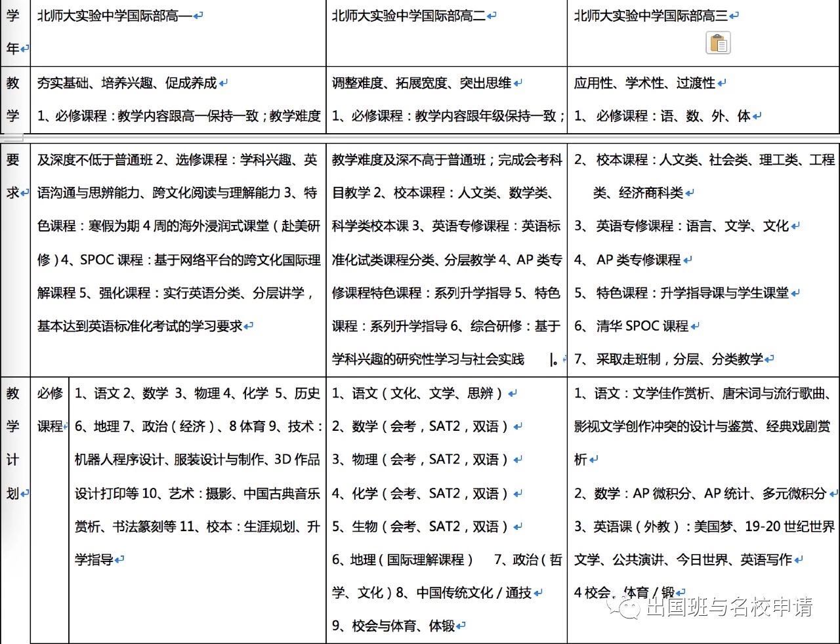840x644 pixels.
Task: Click the line 2、数学（会考，SAT2，双语）
Action: tap(421, 426)
